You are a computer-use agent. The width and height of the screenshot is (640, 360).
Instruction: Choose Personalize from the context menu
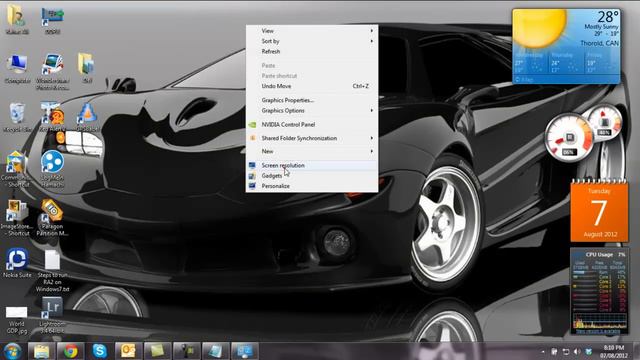tap(312, 186)
